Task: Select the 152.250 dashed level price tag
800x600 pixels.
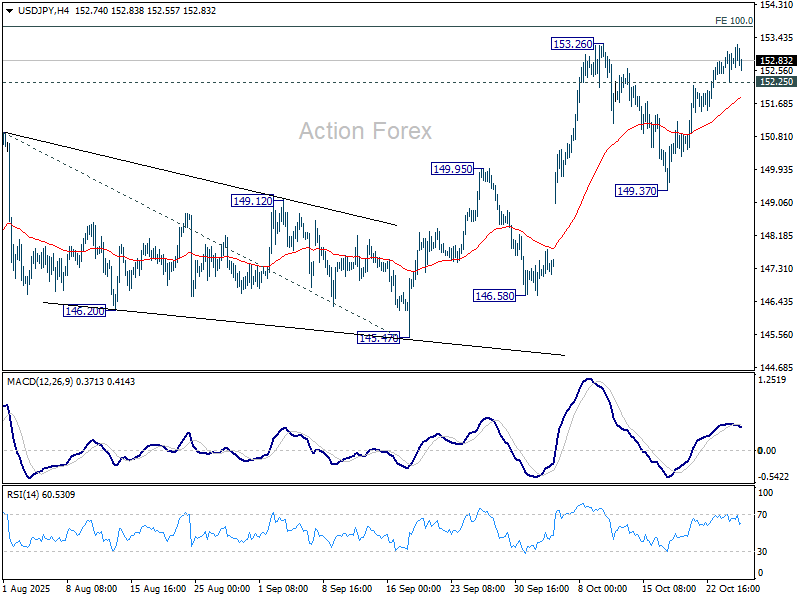Action: click(777, 82)
